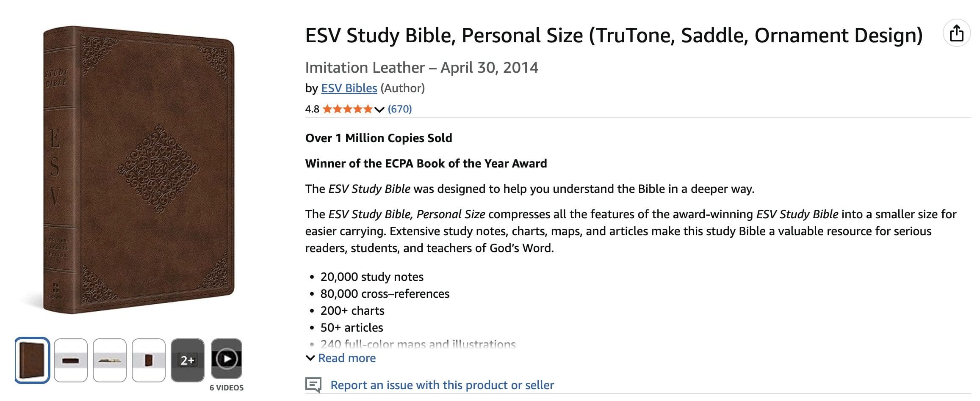Open the 2+ more images thumbnail
The image size is (980, 401).
(x=188, y=360)
